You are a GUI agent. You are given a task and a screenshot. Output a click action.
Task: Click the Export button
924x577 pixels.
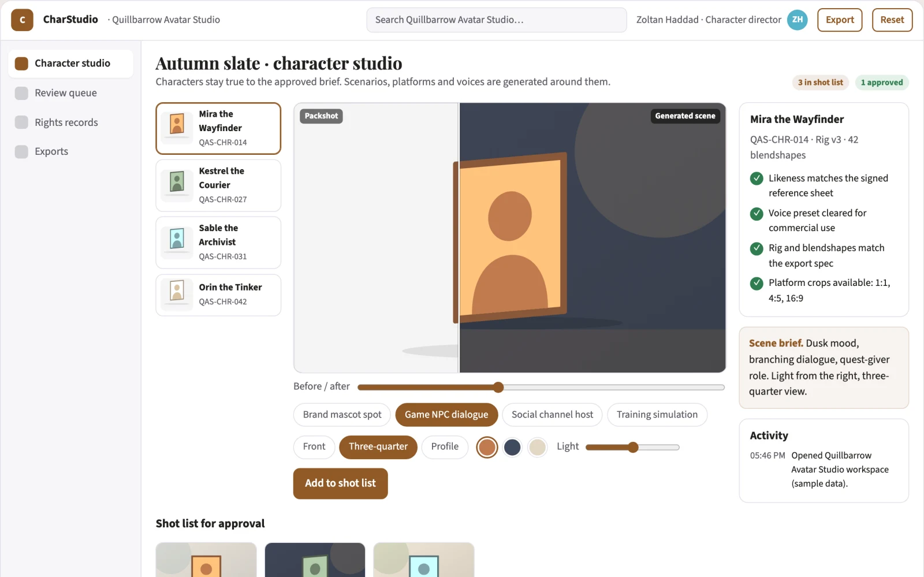pyautogui.click(x=840, y=20)
